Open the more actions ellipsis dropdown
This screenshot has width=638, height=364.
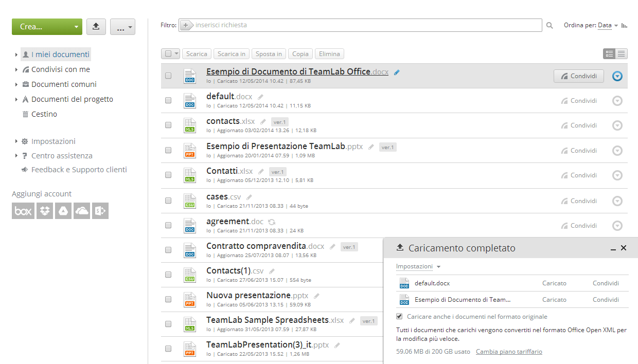click(122, 27)
